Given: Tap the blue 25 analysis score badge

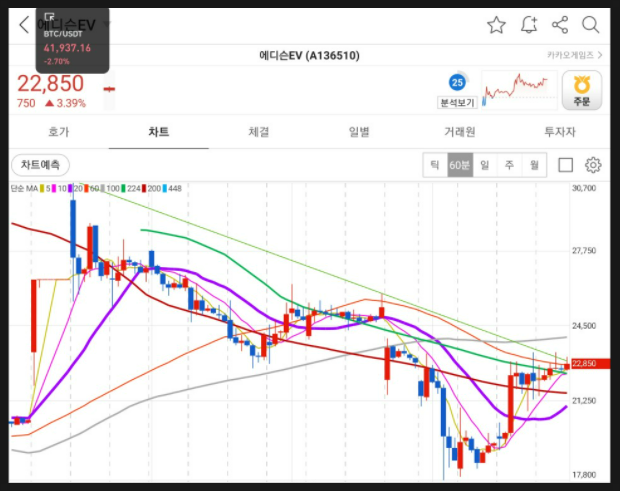Looking at the screenshot, I should 457,82.
